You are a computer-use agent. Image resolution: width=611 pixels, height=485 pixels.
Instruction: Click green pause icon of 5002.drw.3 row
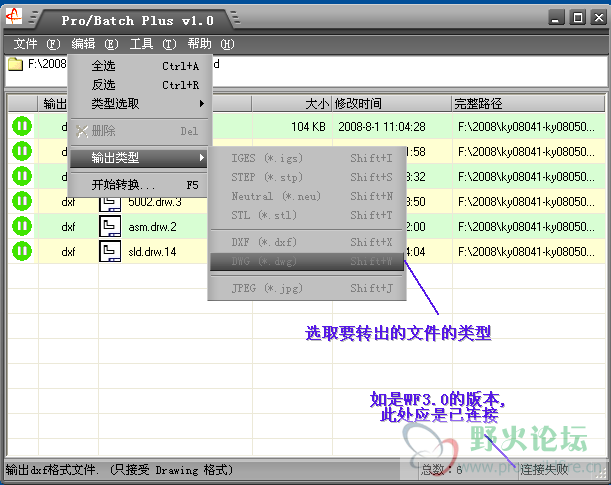22,201
